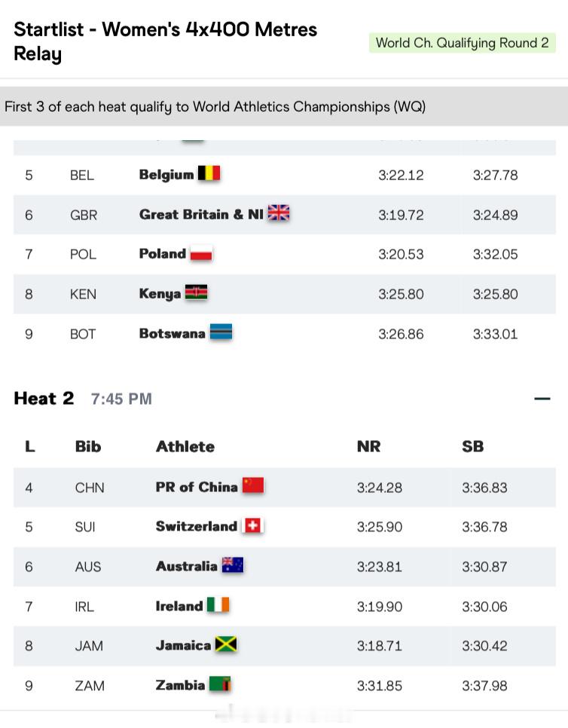Screen dimensions: 568x728
Task: Click the Australia flag icon
Action: 233,565
